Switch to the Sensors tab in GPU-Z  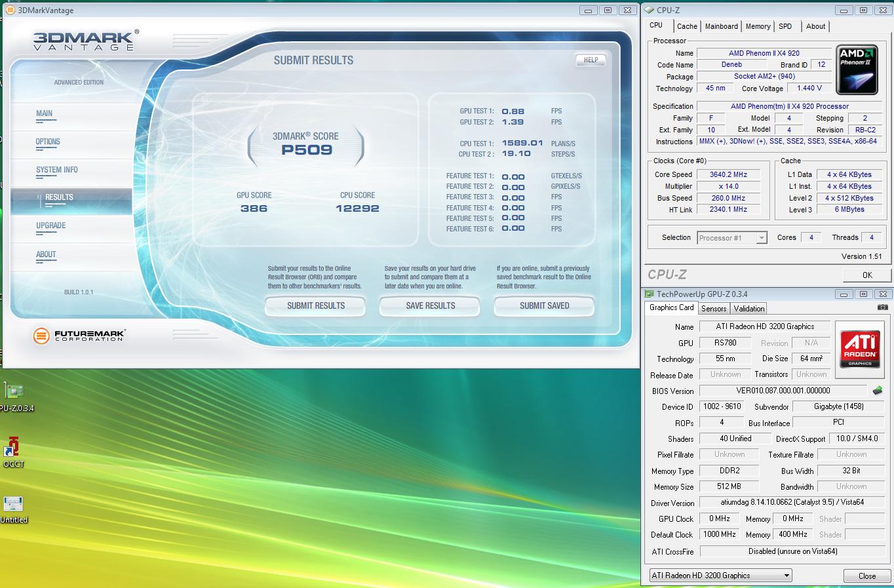click(714, 308)
